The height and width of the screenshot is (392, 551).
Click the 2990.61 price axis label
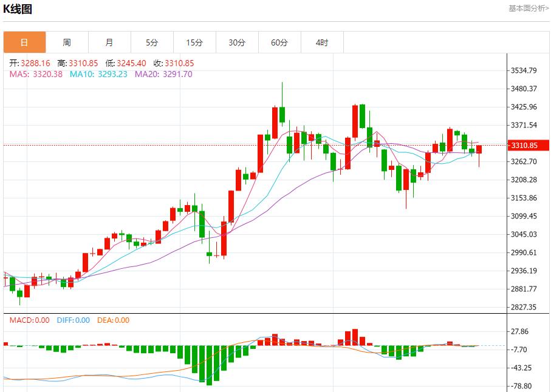pos(524,252)
